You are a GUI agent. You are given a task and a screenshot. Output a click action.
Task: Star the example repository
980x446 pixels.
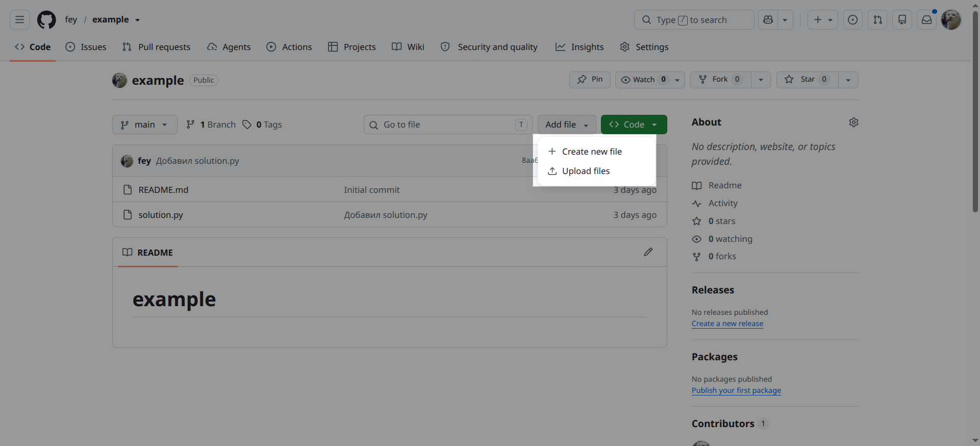(807, 80)
